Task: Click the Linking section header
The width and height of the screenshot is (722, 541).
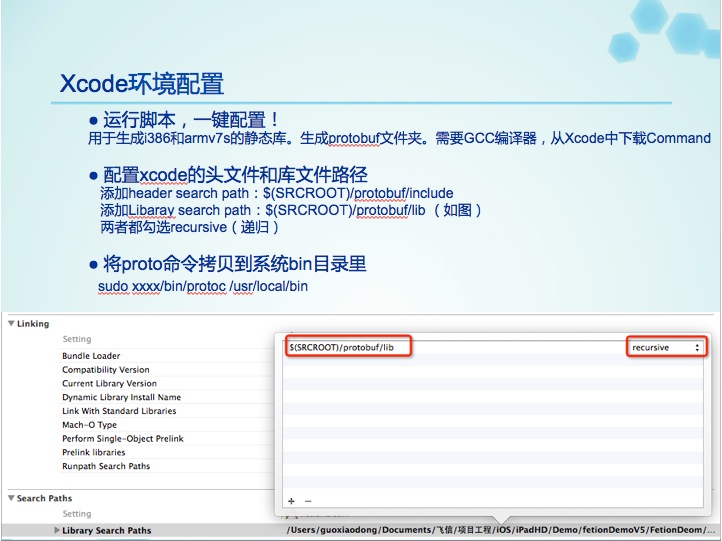Action: coord(33,324)
